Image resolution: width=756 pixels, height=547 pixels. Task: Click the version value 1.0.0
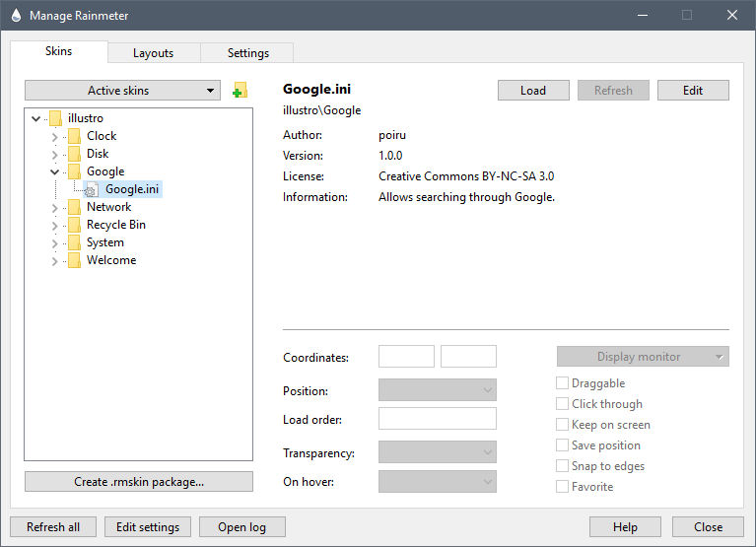pyautogui.click(x=390, y=156)
